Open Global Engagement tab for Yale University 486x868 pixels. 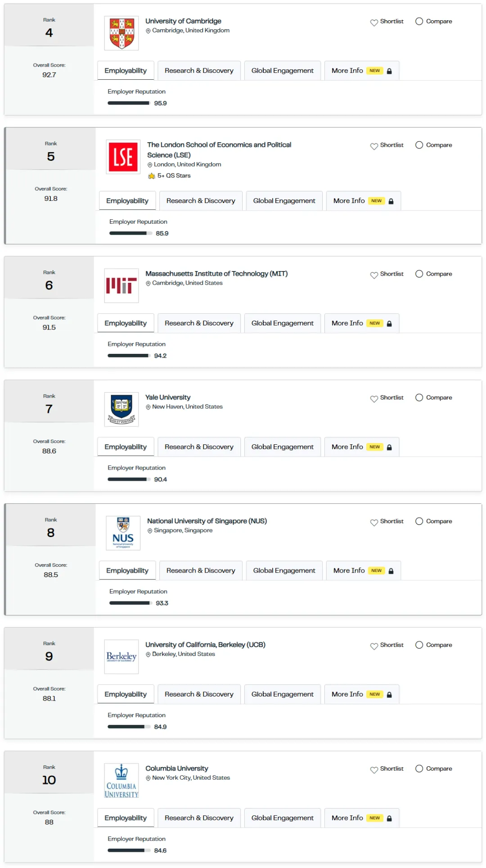(282, 447)
